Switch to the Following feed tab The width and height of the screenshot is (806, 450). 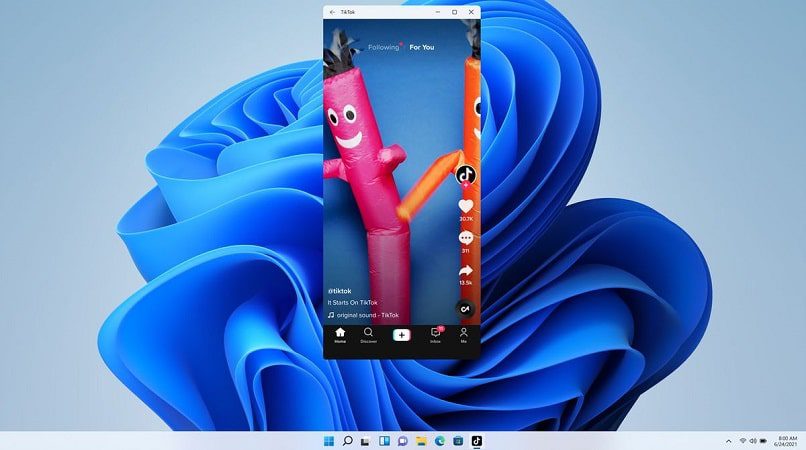[x=383, y=47]
